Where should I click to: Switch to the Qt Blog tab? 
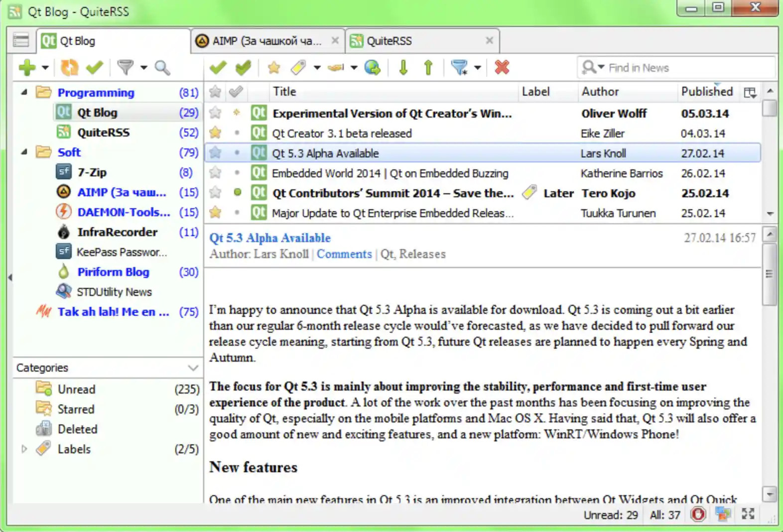point(114,41)
